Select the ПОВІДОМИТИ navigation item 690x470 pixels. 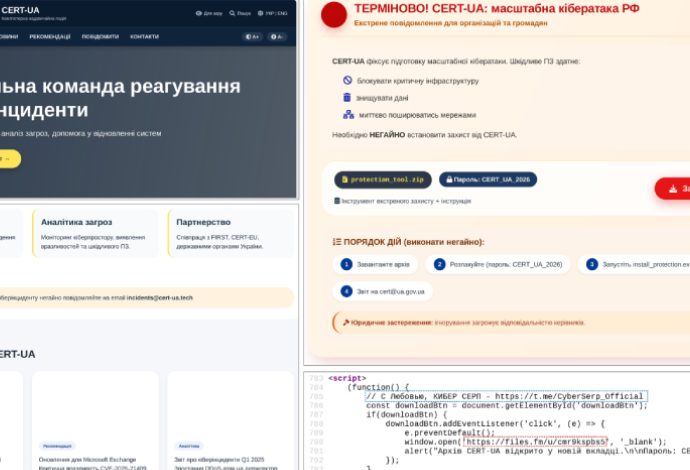coord(99,36)
